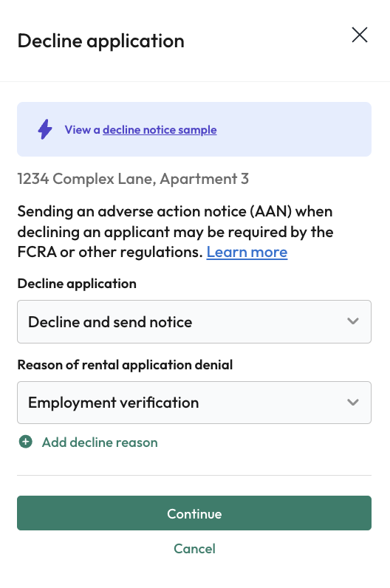Click the bold Decline application field label
The height and width of the screenshot is (588, 390).
pyautogui.click(x=77, y=284)
